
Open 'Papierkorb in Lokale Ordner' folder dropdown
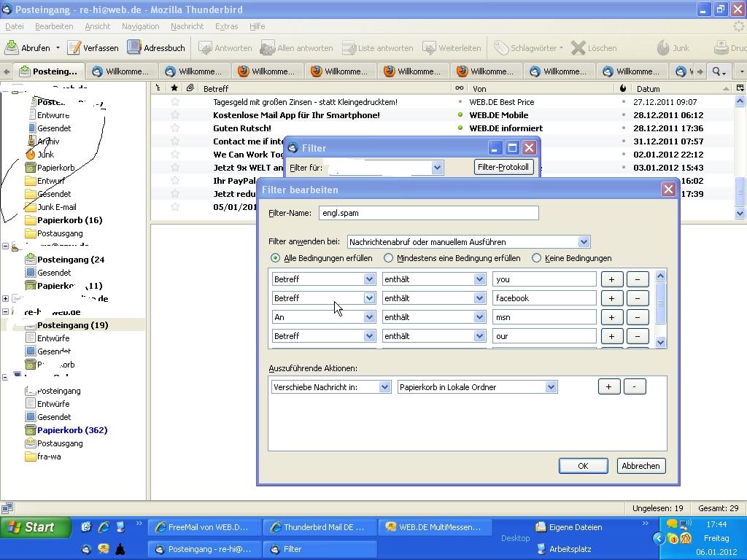coord(477,387)
